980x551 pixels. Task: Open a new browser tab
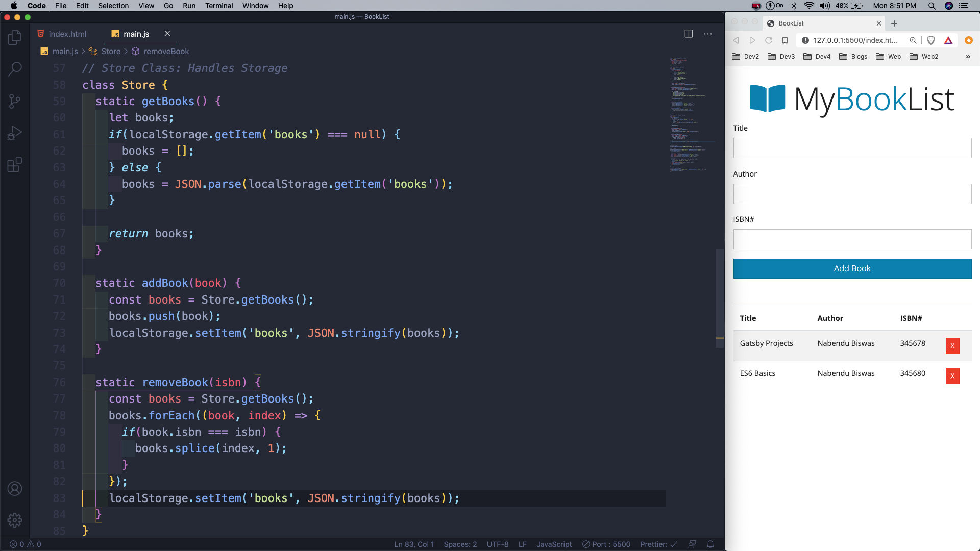click(x=894, y=23)
